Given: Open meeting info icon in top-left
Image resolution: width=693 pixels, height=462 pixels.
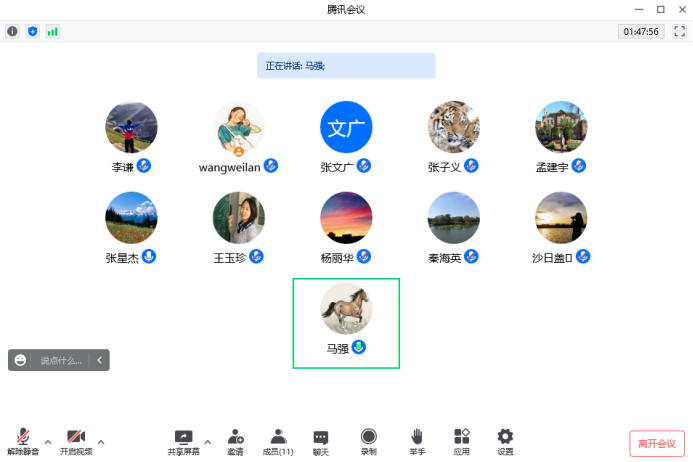Looking at the screenshot, I should point(13,31).
